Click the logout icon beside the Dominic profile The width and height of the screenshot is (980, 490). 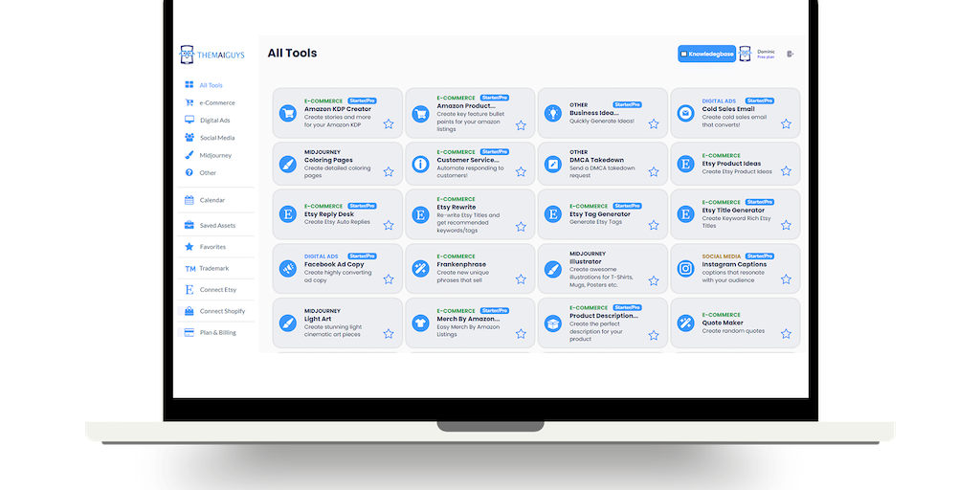coord(790,55)
